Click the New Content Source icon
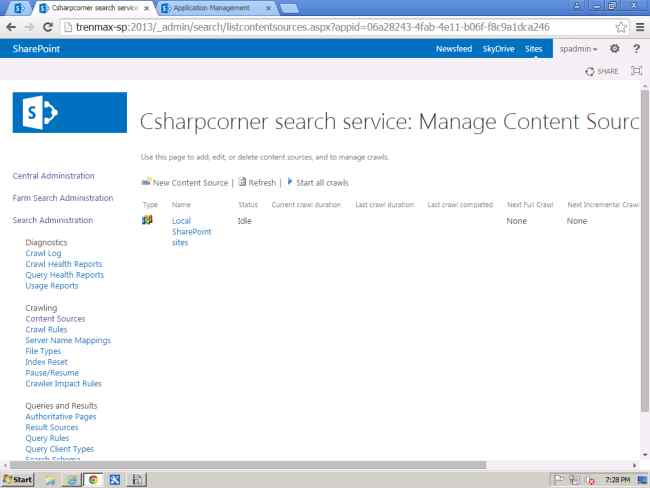The width and height of the screenshot is (650, 488). pos(146,182)
